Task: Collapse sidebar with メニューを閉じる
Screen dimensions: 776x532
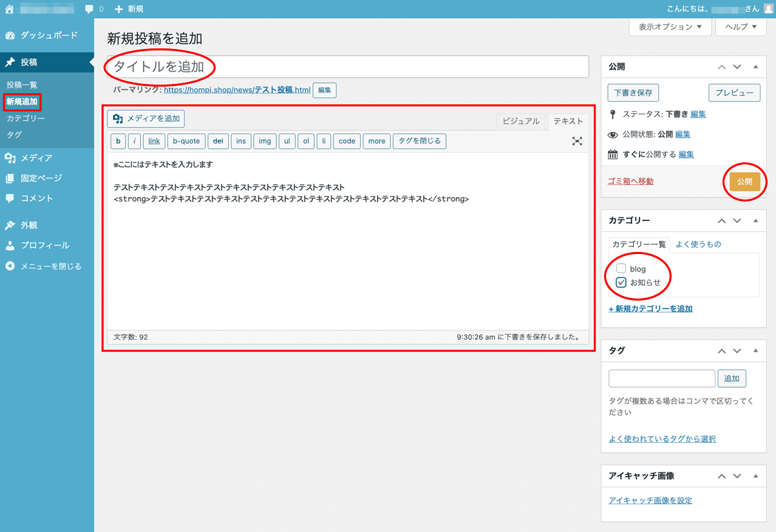Action: tap(50, 266)
